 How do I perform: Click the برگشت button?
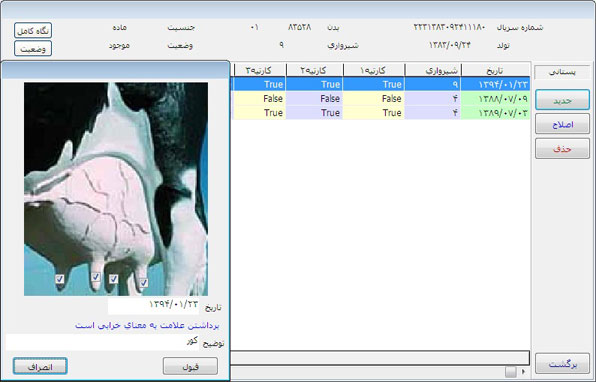point(563,364)
